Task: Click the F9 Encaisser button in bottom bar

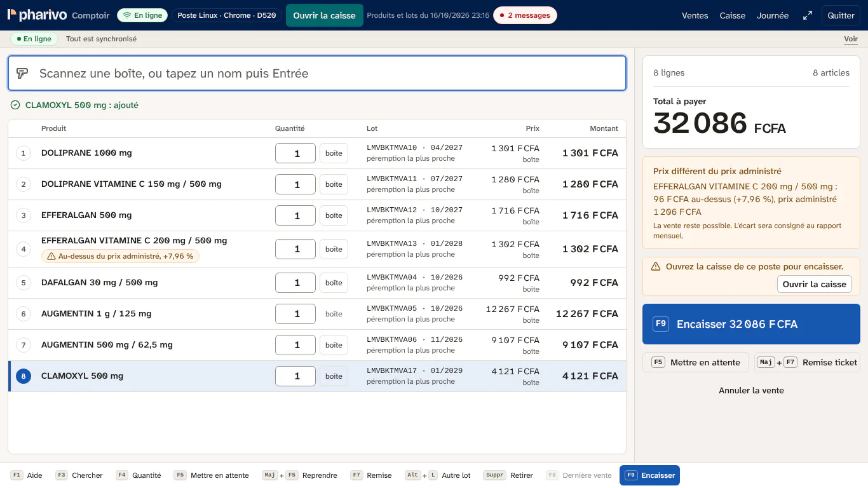Action: tap(649, 475)
